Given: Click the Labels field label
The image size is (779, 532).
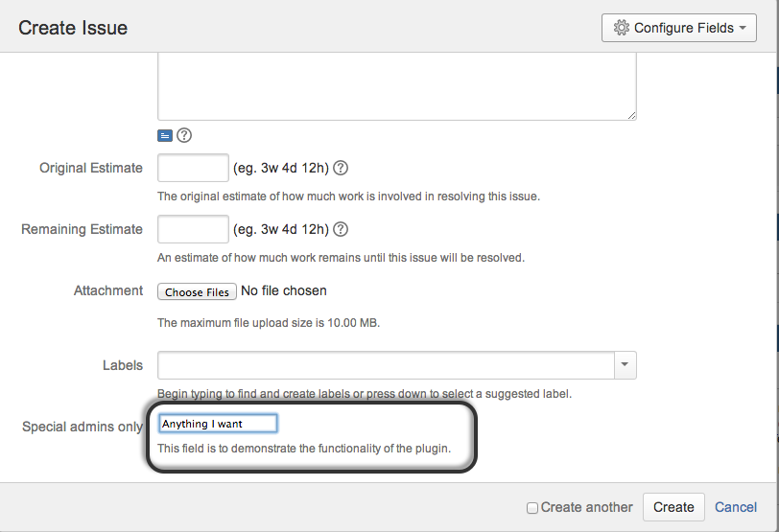Looking at the screenshot, I should coord(123,365).
